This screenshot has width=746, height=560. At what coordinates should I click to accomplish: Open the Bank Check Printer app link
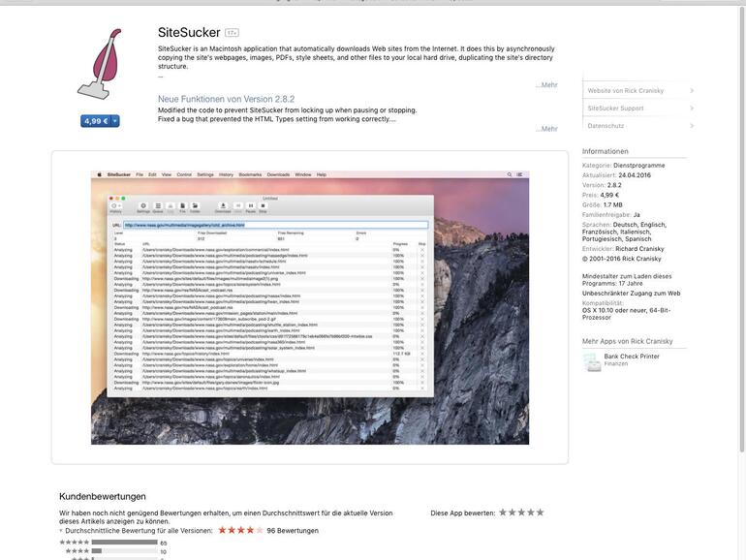click(x=632, y=356)
